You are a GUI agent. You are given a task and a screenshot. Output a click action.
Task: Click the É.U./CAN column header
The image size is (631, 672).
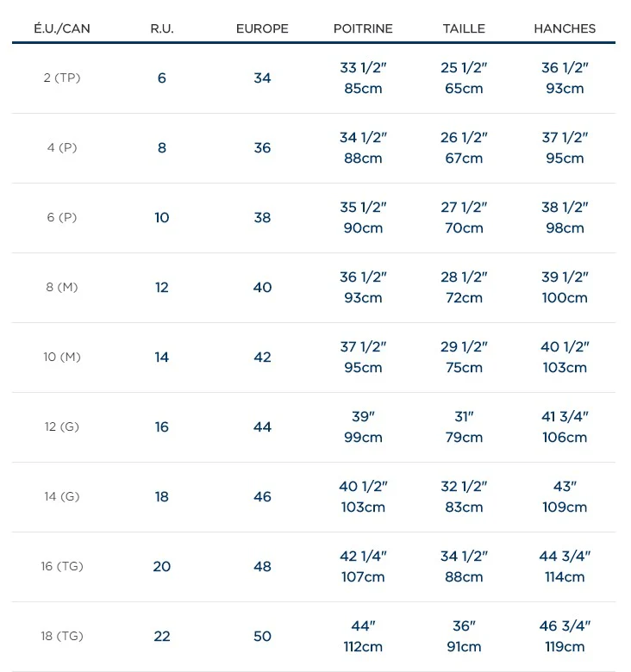tap(61, 28)
